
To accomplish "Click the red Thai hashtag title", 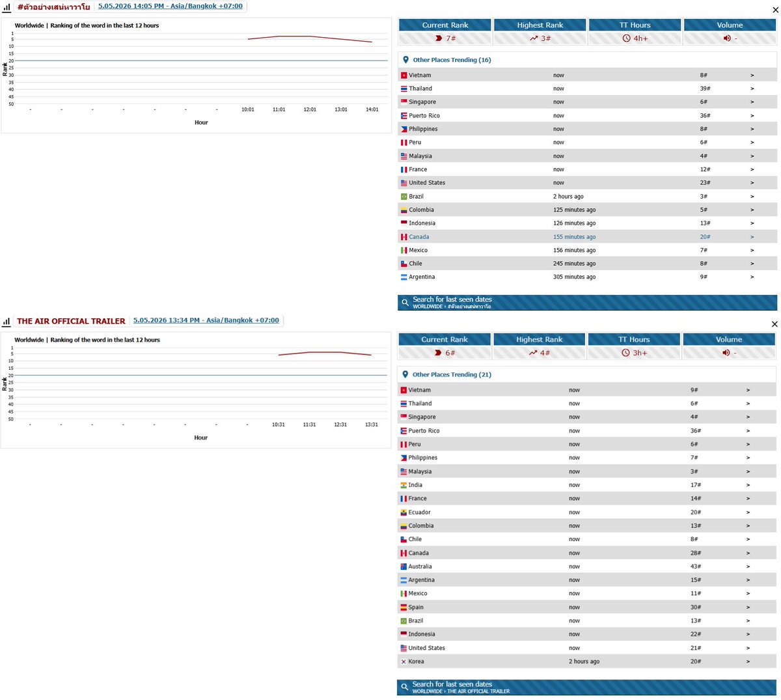I will coord(53,7).
